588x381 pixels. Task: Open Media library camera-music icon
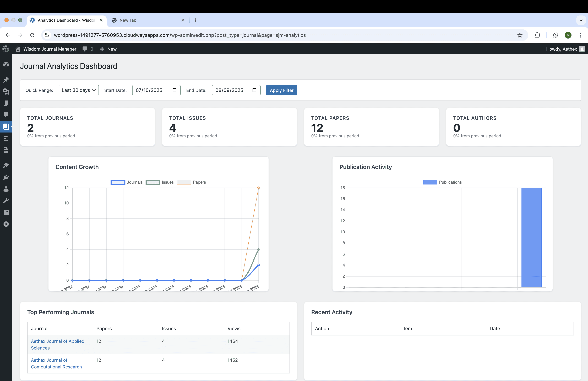pos(6,92)
